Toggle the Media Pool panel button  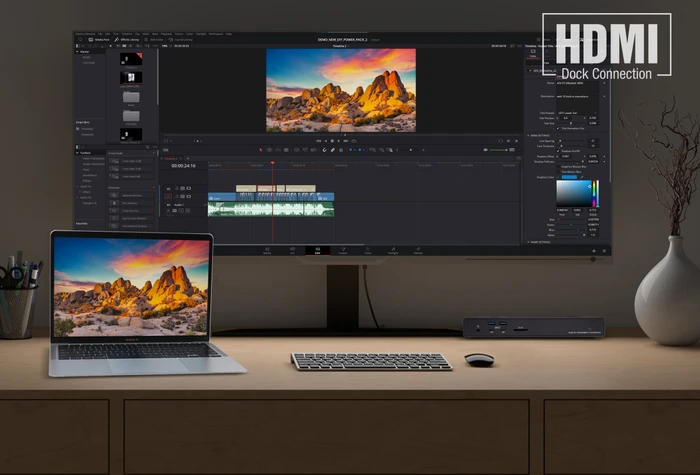pos(99,40)
